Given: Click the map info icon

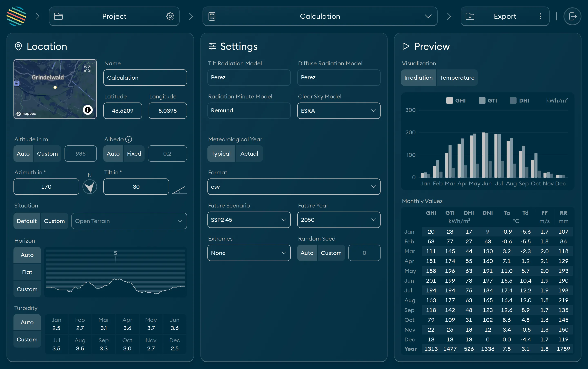Looking at the screenshot, I should (x=88, y=110).
